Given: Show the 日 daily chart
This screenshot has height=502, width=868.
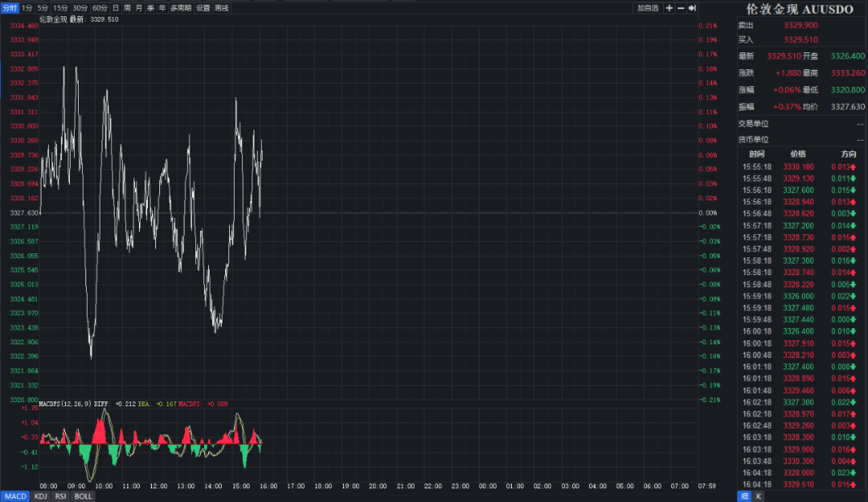Looking at the screenshot, I should coord(116,8).
